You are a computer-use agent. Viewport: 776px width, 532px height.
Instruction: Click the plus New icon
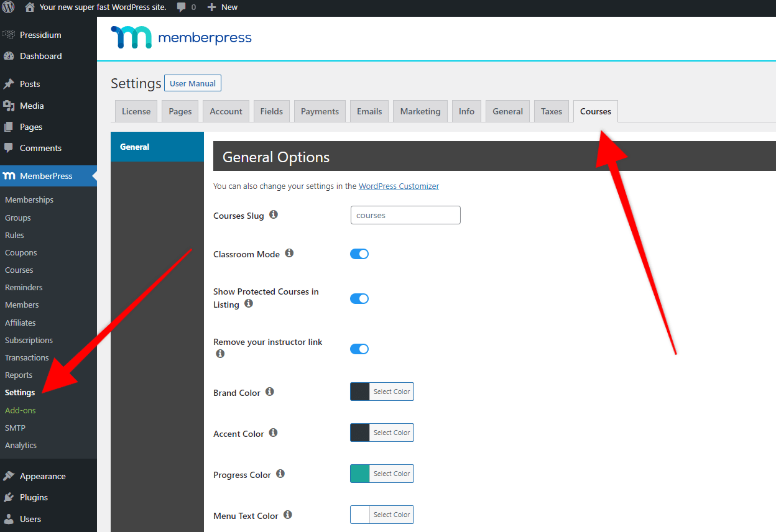(x=212, y=7)
